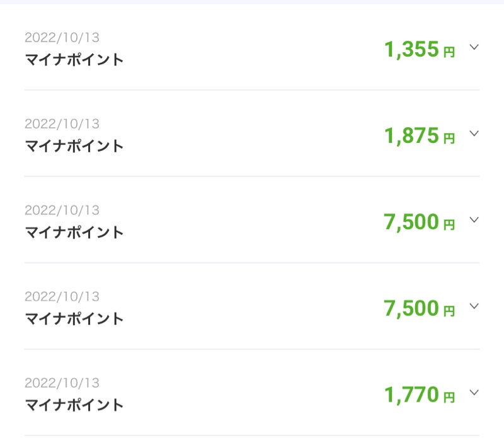Open マイナポイント entry worth 1,770 円
Screen dimensions: 504x438
tap(74, 405)
